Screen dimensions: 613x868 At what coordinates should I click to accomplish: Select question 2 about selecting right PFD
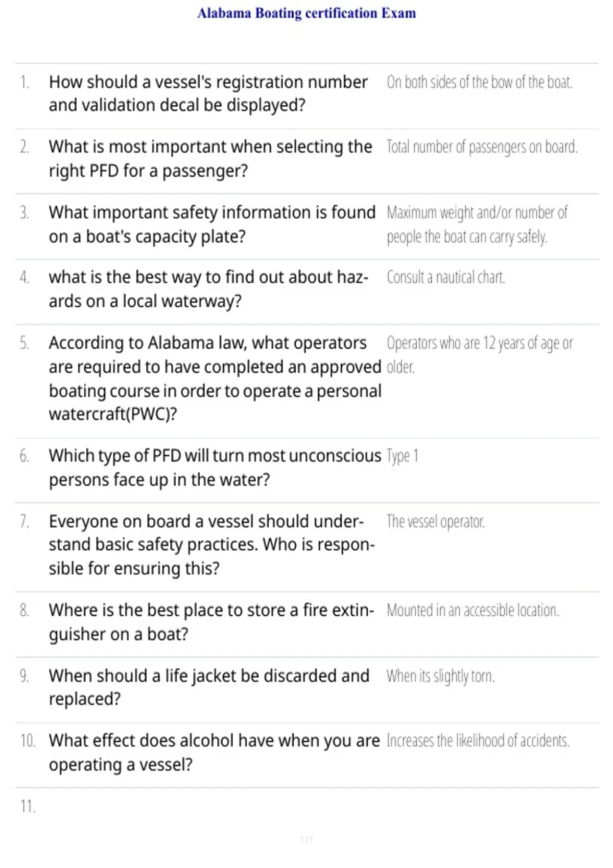[210, 158]
